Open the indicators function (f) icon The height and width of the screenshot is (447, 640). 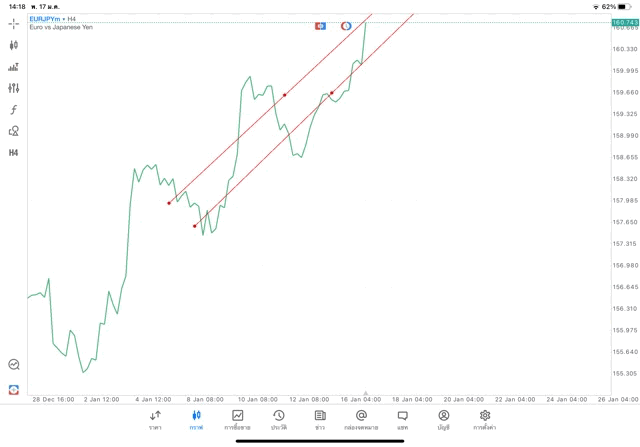(14, 110)
